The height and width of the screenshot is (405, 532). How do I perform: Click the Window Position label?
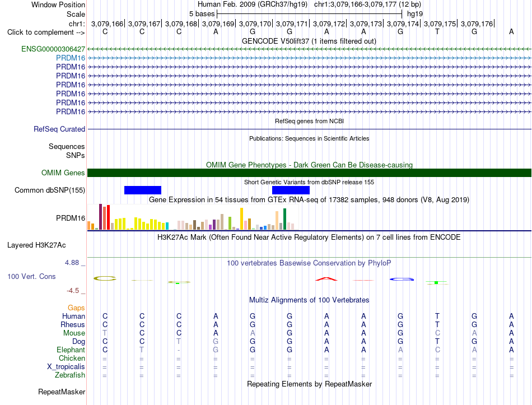(58, 4)
